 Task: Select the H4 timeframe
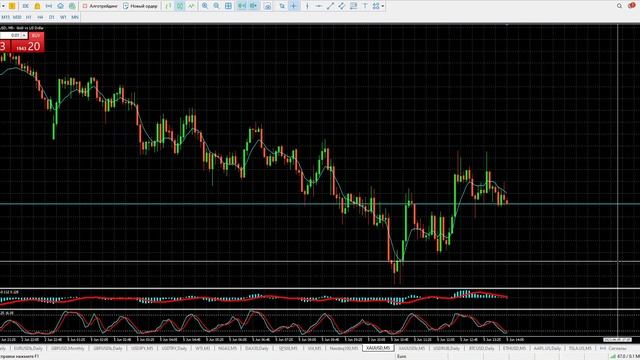click(40, 17)
